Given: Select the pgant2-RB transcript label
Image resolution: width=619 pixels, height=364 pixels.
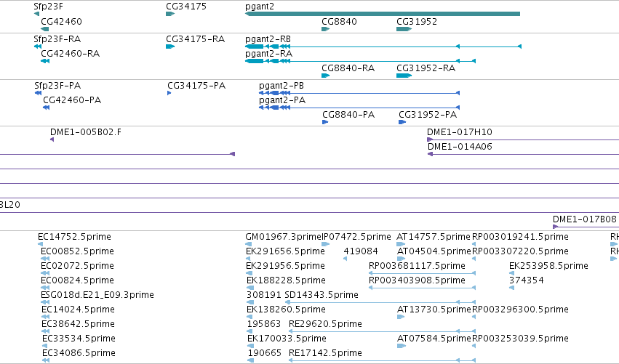Looking at the screenshot, I should [x=268, y=39].
